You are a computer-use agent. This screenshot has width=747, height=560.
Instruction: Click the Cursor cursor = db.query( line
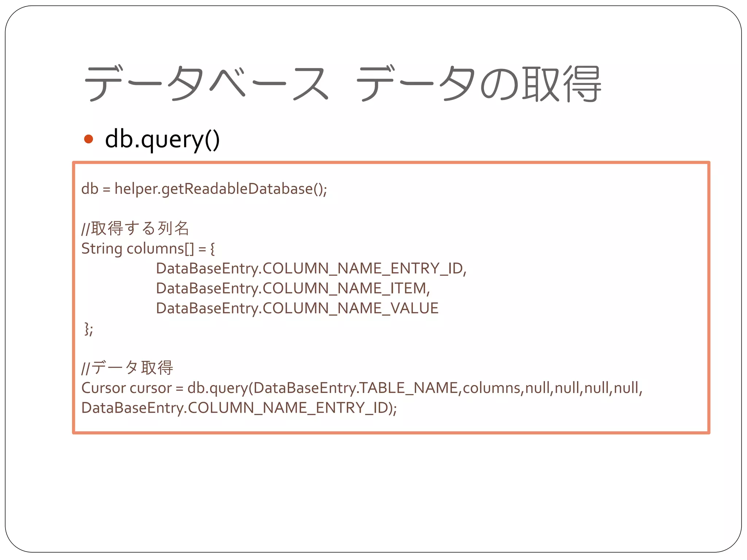pyautogui.click(x=362, y=388)
